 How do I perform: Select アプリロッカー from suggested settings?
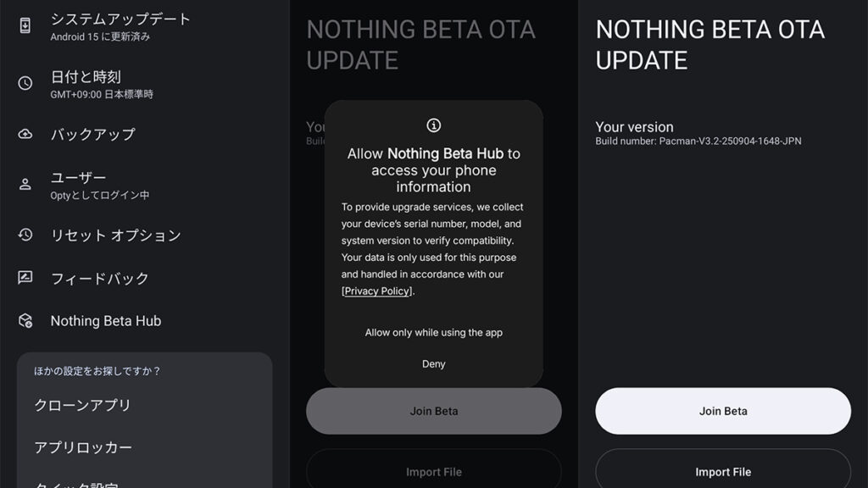pyautogui.click(x=83, y=447)
